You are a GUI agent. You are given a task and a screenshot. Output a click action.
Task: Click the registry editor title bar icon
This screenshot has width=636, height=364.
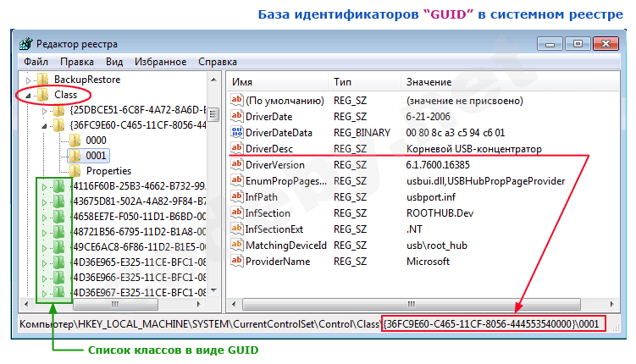pos(26,43)
